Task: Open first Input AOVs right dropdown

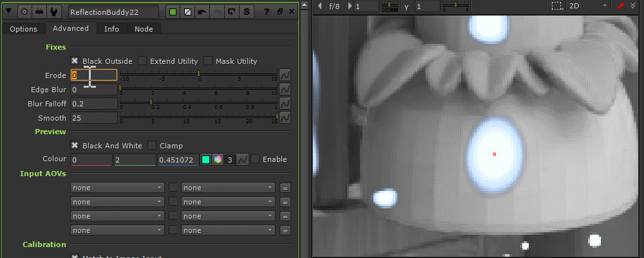Action: [228, 188]
